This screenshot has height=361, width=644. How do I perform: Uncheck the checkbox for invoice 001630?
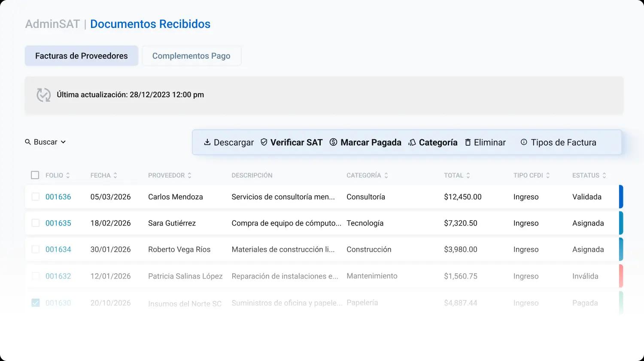coord(36,303)
